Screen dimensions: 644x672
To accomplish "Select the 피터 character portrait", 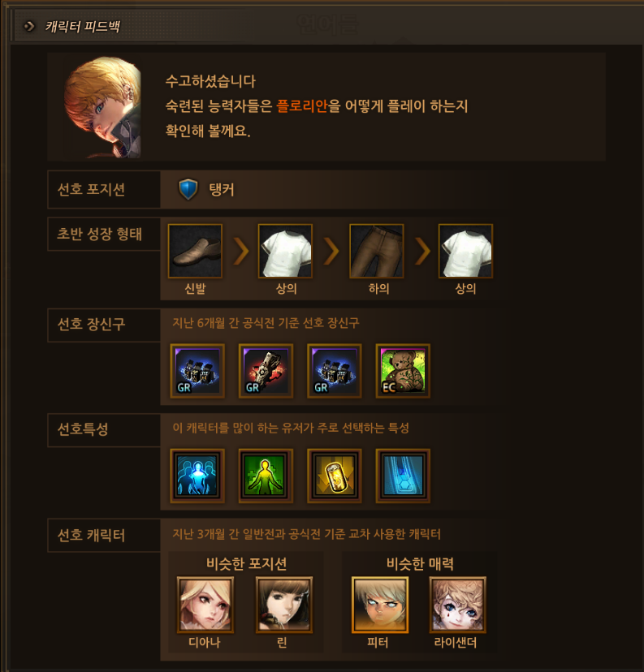I will click(x=380, y=605).
